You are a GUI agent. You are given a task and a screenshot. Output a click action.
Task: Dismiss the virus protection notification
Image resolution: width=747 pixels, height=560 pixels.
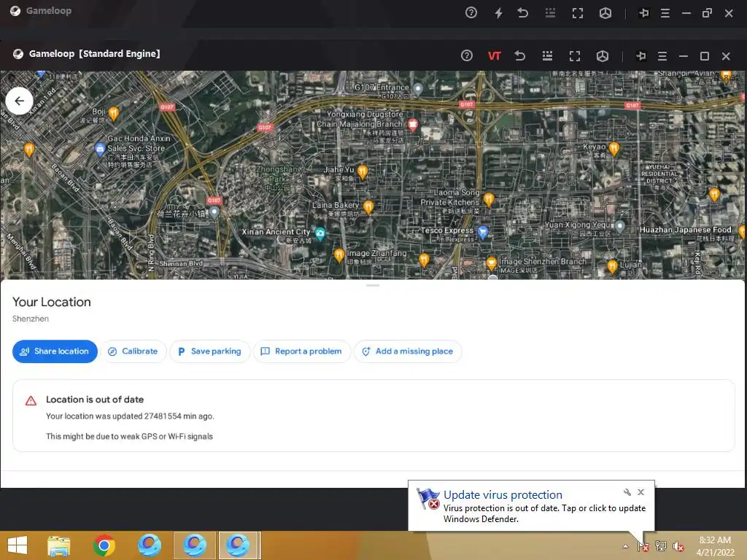point(640,492)
